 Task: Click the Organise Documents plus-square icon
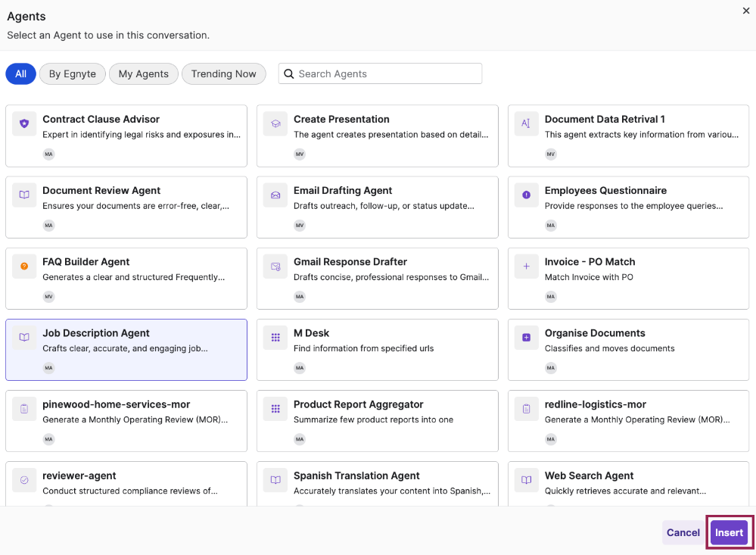(526, 338)
